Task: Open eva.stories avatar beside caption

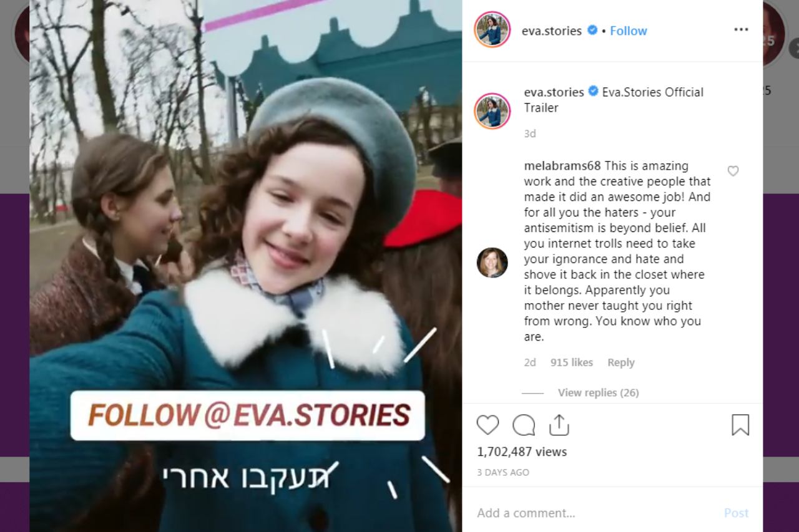Action: [493, 111]
